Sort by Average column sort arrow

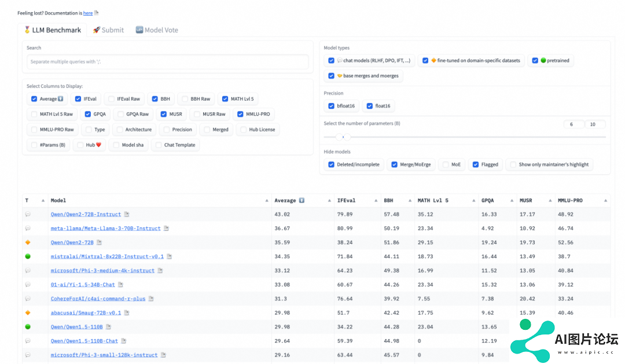(329, 201)
